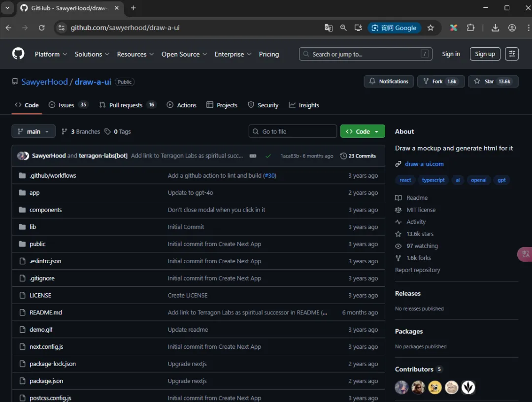This screenshot has height=402, width=532.
Task: Click the typescript topic tag
Action: (x=433, y=180)
